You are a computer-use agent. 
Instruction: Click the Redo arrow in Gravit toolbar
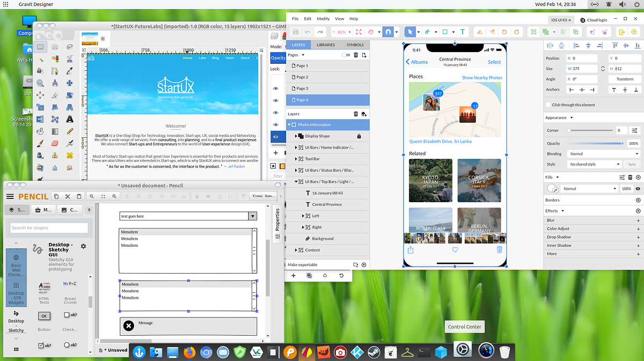point(320,32)
